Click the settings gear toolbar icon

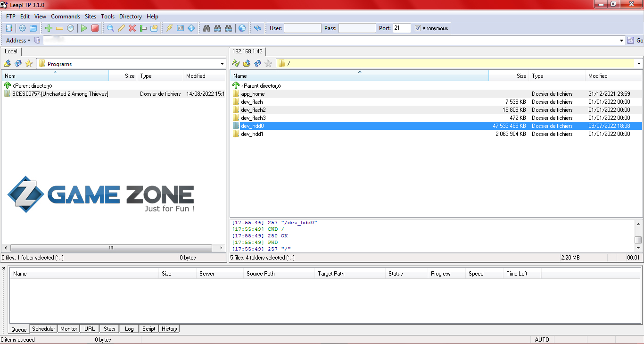22,28
